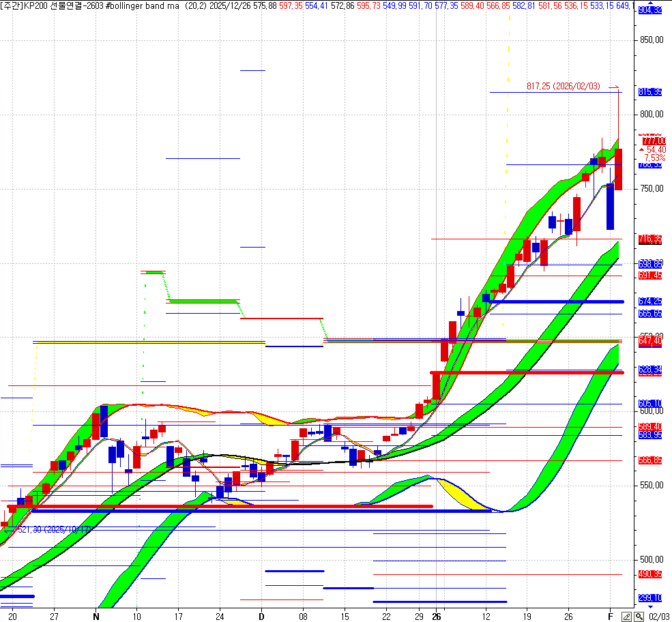Click the red 716.35 price axis label
The image size is (672, 622).
coord(650,239)
